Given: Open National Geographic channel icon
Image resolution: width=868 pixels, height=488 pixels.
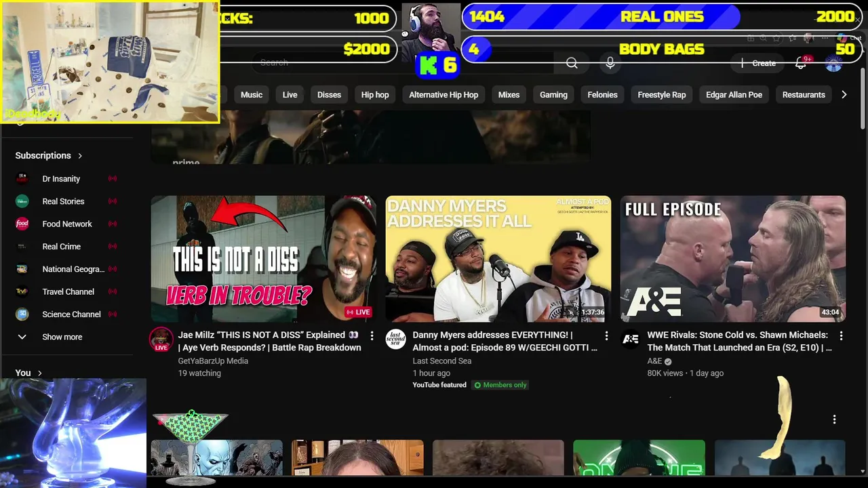Looking at the screenshot, I should [x=22, y=269].
